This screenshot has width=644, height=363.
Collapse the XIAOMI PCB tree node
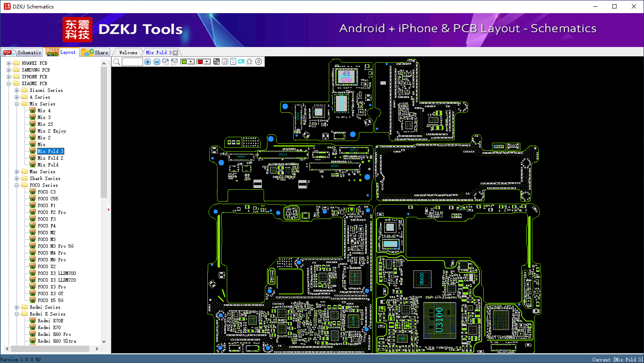(8, 83)
